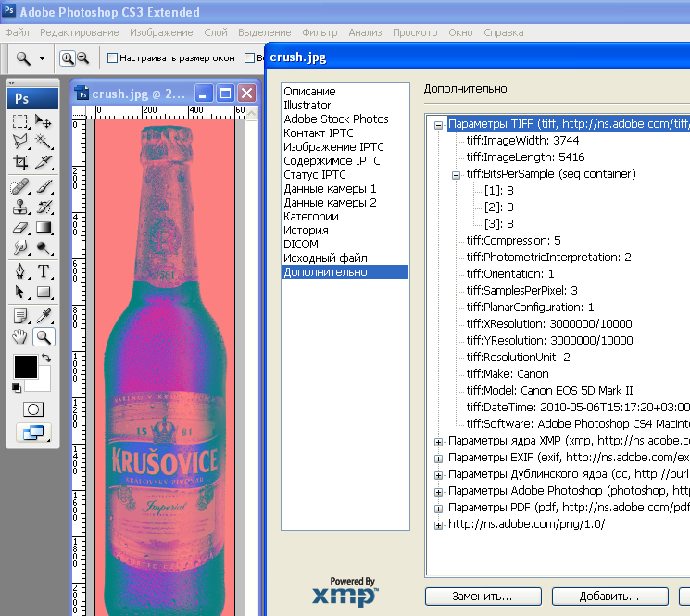Reset default foreground and background colors
The width and height of the screenshot is (690, 616).
click(17, 387)
